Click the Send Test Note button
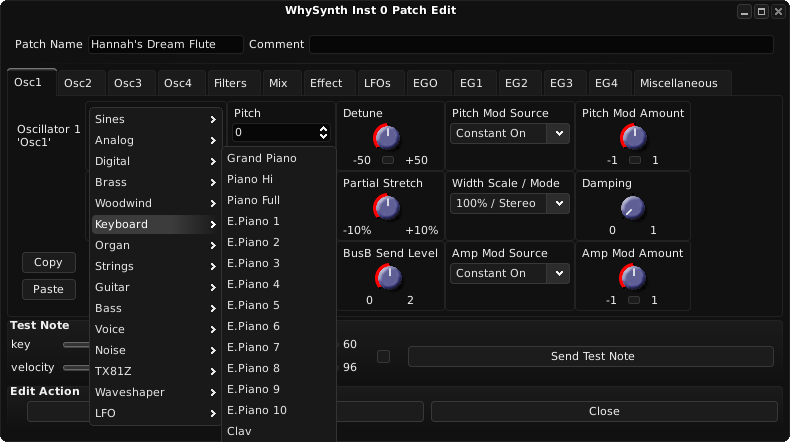Image resolution: width=790 pixels, height=442 pixels. 591,356
